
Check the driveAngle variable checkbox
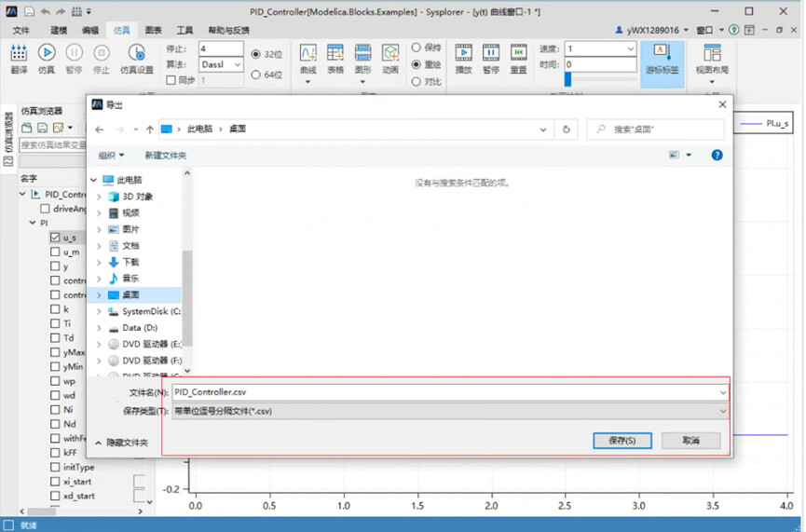pos(45,209)
